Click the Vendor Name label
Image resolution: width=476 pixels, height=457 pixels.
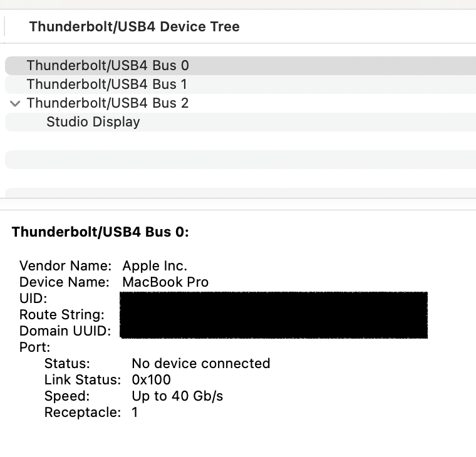coord(65,266)
